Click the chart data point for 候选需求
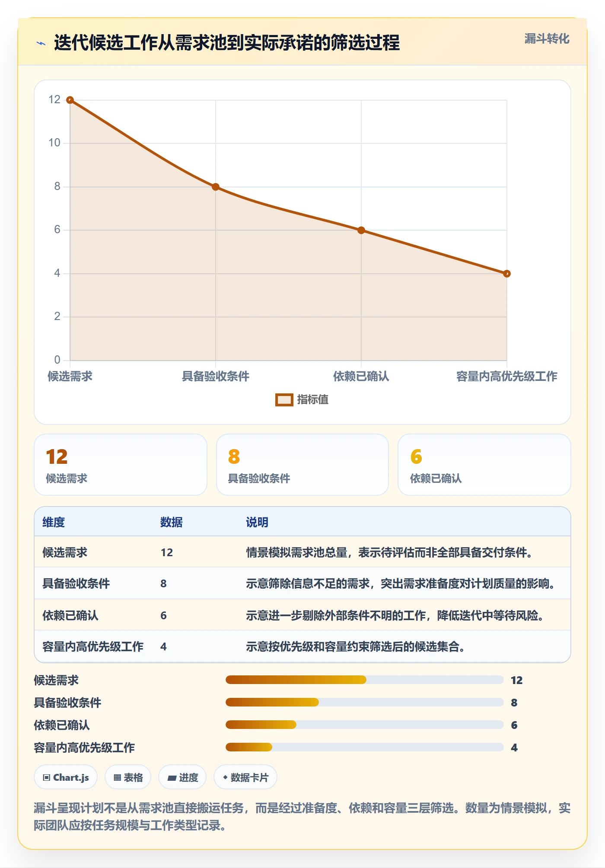Screen dimensions: 605x868 tap(70, 100)
